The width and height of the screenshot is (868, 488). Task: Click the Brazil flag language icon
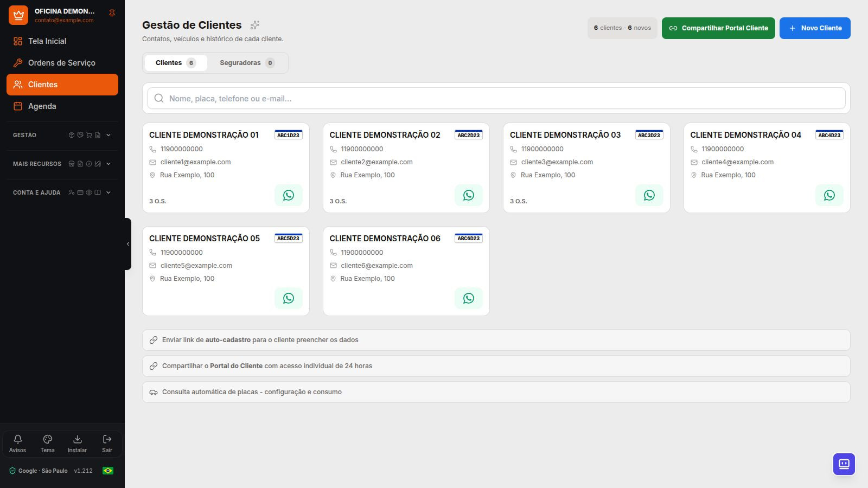pos(108,471)
